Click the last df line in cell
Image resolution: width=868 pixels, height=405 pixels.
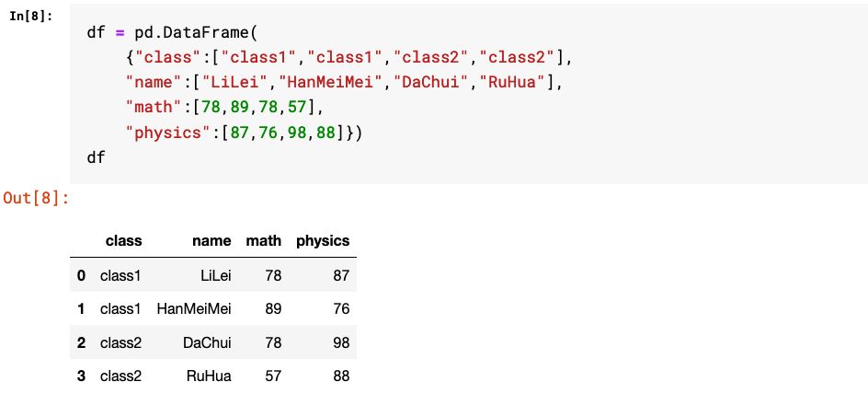[96, 157]
